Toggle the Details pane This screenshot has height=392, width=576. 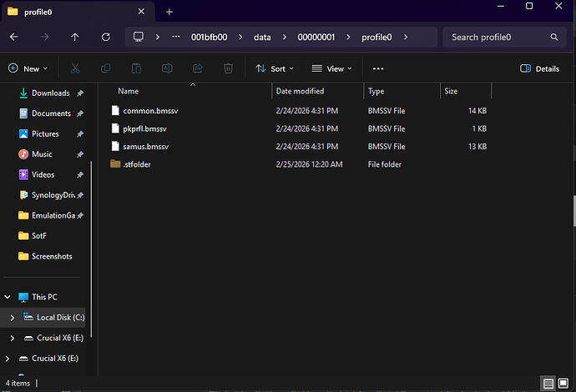click(539, 68)
